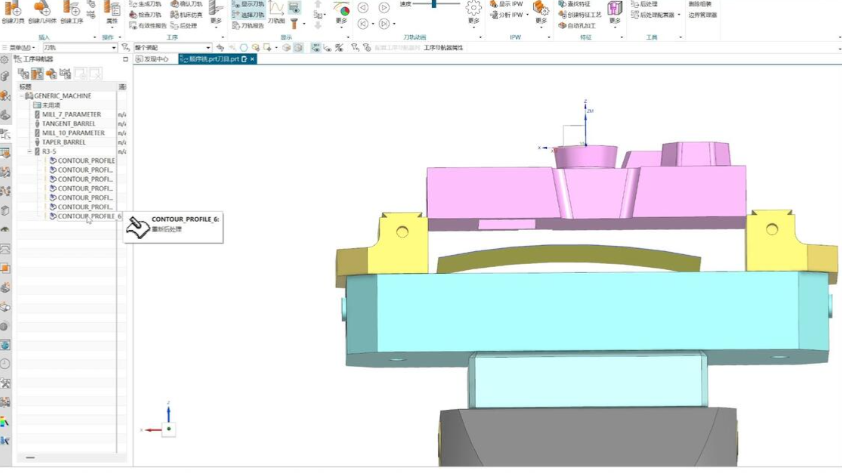842x473 pixels.
Task: Toggle Machine Tool View in navigator toolbar
Action: click(x=37, y=74)
